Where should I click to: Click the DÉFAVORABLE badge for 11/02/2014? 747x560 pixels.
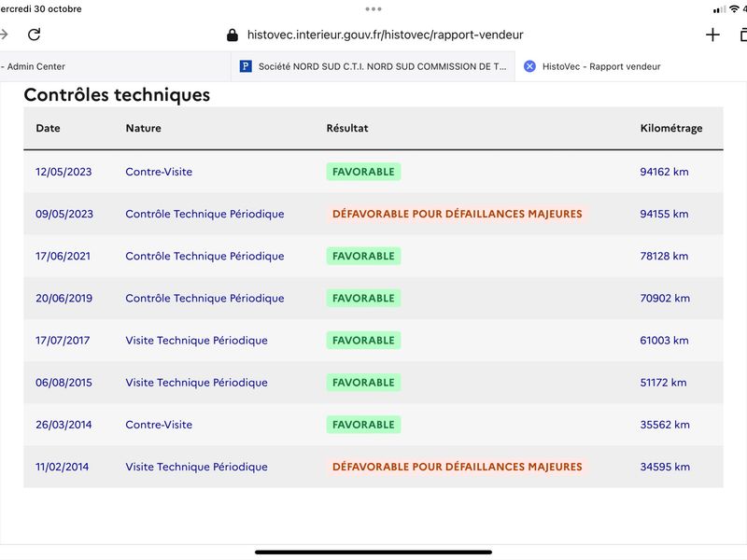(x=457, y=467)
